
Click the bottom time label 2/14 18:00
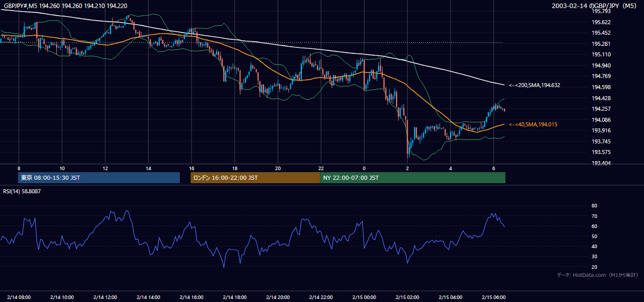(235, 297)
